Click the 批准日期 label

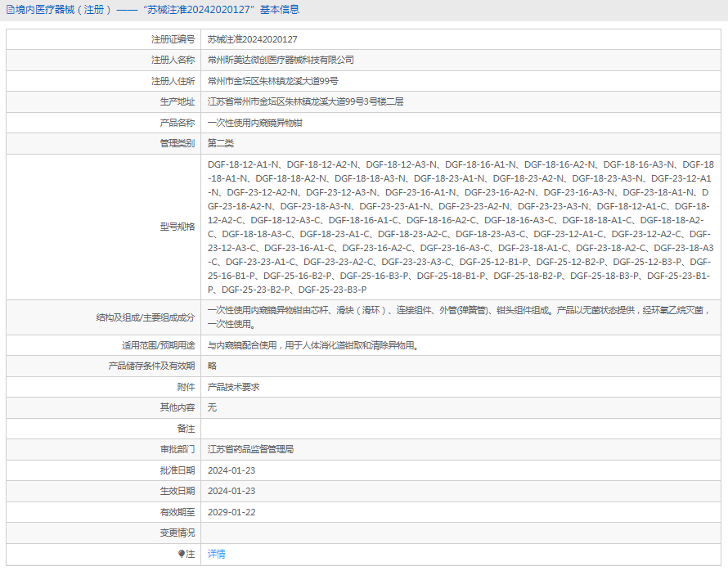point(178,470)
